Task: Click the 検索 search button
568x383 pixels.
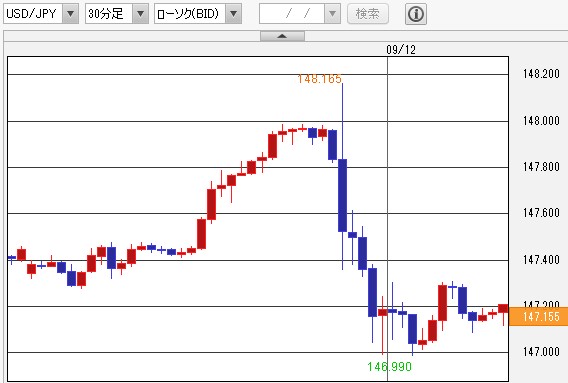Action: [x=368, y=14]
